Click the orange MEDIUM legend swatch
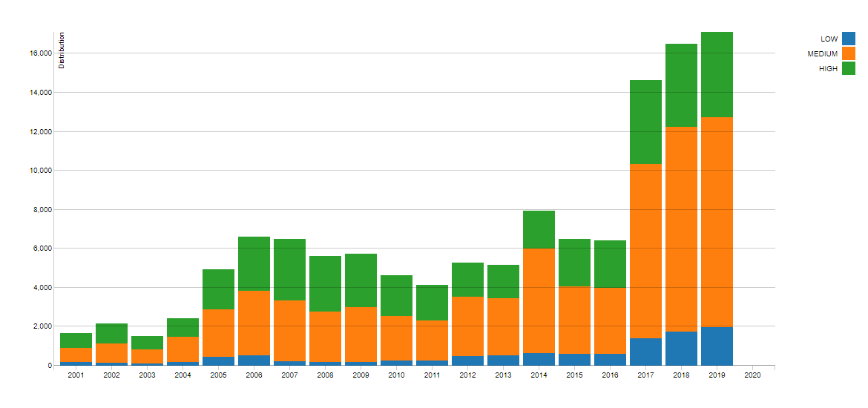This screenshot has width=868, height=408. [x=849, y=53]
